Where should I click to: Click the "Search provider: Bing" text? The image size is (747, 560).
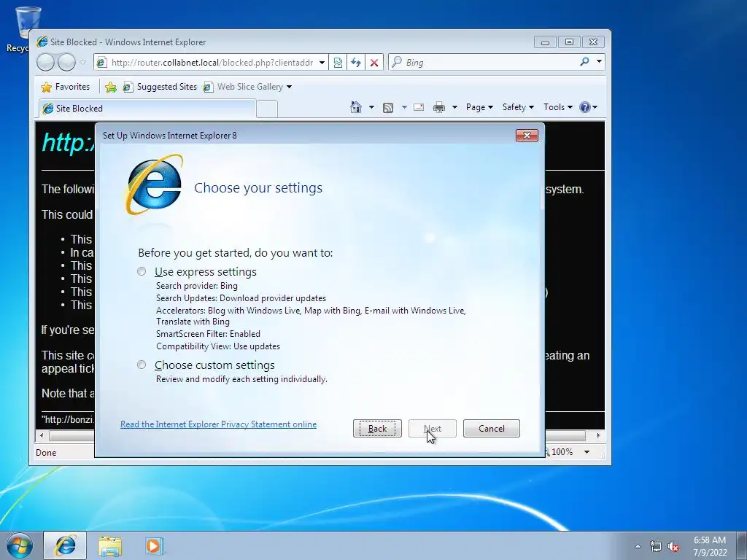point(197,286)
